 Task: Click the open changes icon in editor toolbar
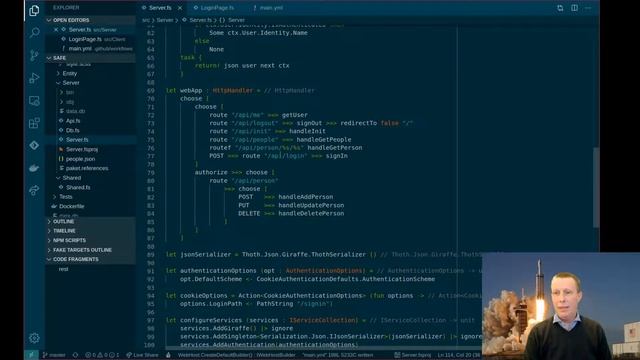(560, 8)
